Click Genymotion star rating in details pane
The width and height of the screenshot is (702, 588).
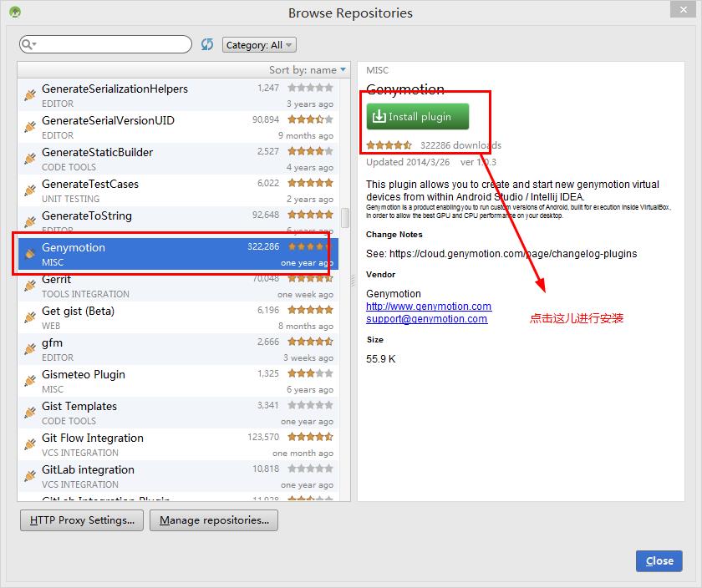click(389, 145)
